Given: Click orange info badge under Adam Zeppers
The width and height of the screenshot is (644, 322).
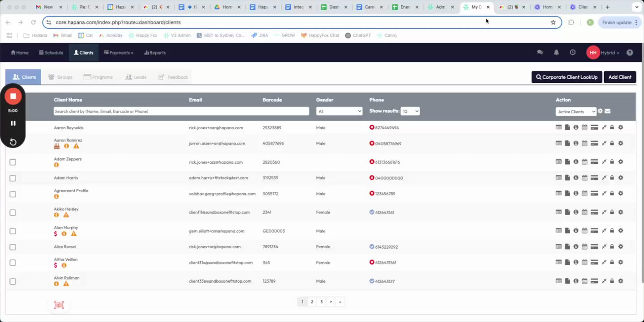Looking at the screenshot, I should point(56,165).
